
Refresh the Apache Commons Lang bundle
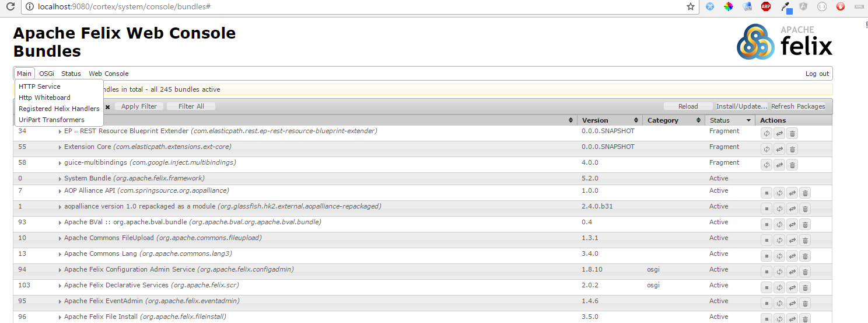[779, 256]
